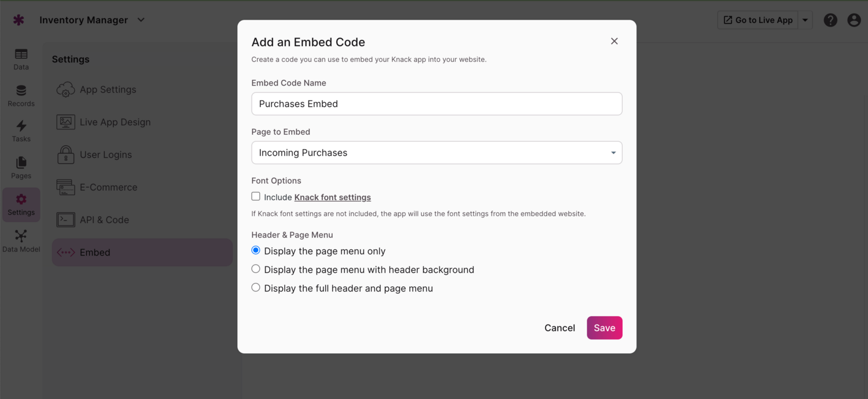
Task: Open the User Logins settings item
Action: click(106, 155)
